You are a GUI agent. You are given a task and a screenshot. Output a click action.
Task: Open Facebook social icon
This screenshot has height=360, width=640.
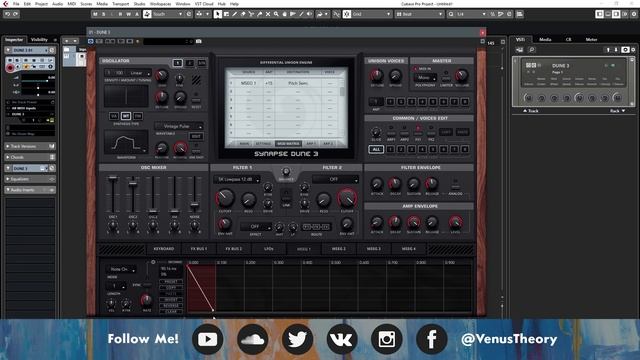click(431, 339)
